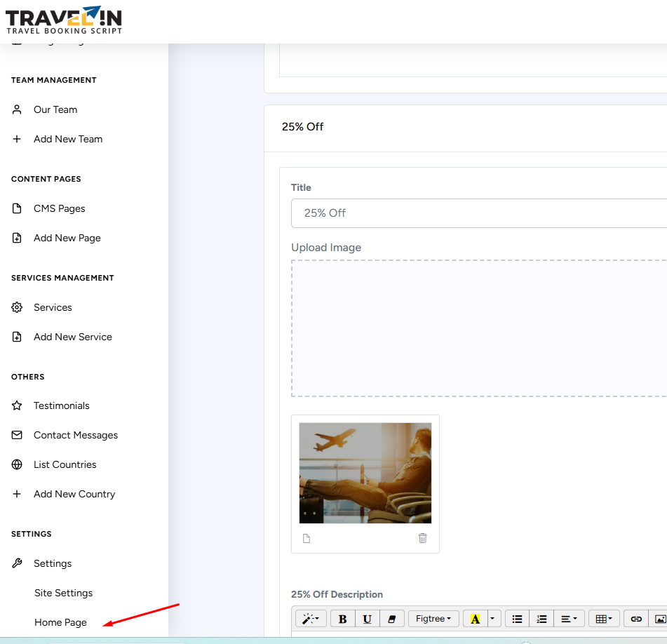The height and width of the screenshot is (644, 667).
Task: Open Home Page in Settings submenu
Action: click(x=60, y=622)
